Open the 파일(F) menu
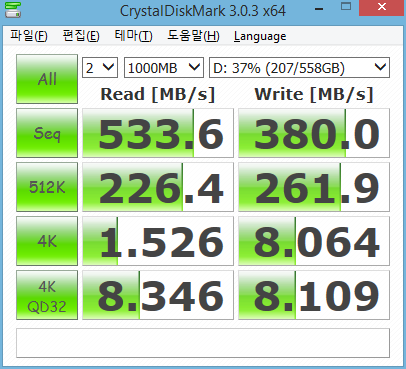406x369 pixels. click(29, 36)
